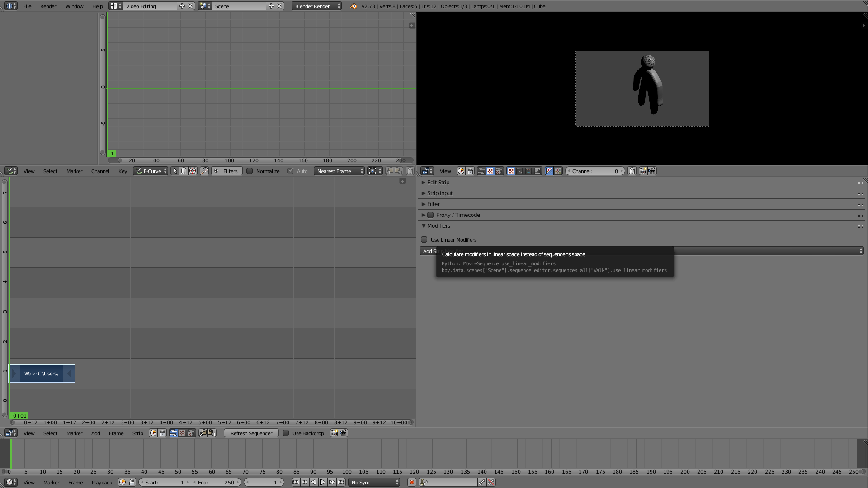Open the No Sync dropdown
This screenshot has width=868, height=488.
click(x=374, y=482)
